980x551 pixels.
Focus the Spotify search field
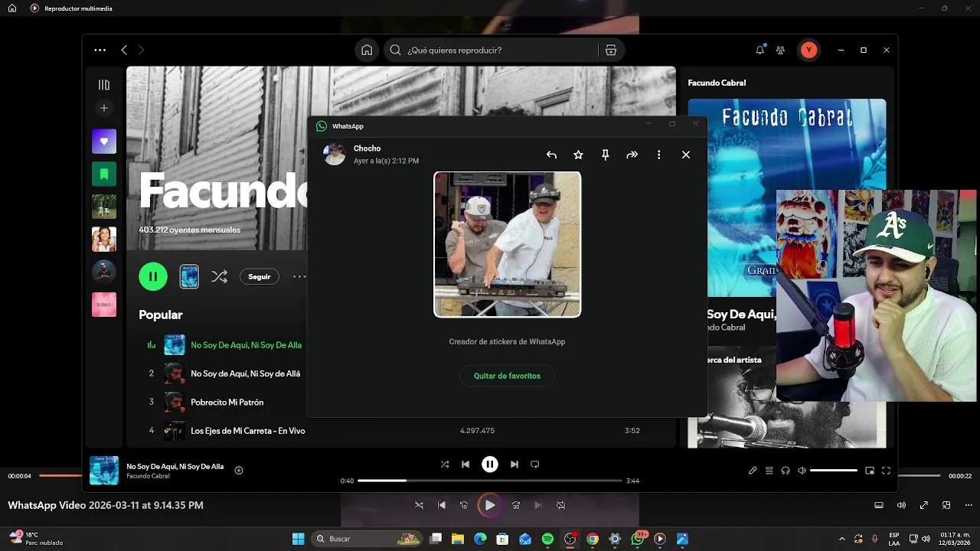coord(490,50)
